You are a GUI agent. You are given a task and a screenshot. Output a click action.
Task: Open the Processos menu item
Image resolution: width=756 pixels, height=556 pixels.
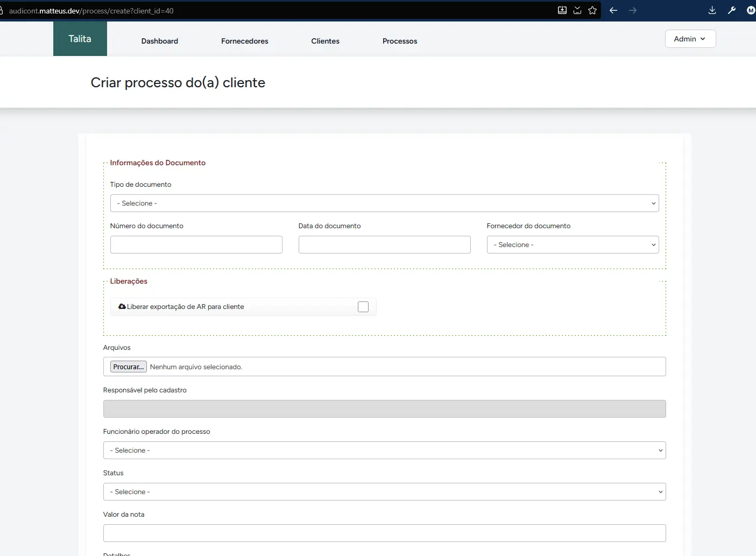pyautogui.click(x=400, y=41)
